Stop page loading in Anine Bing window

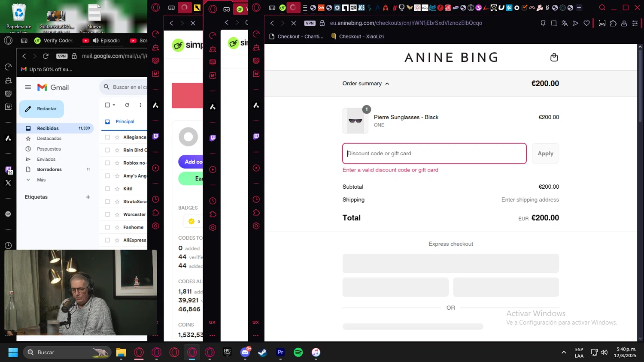294,23
